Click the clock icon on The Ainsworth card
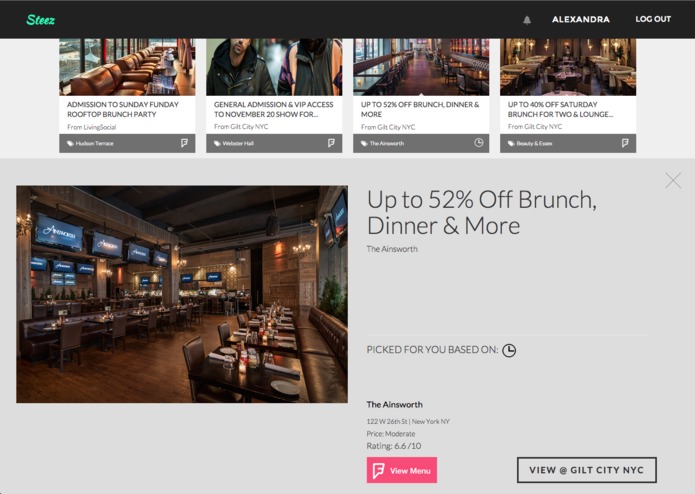The image size is (695, 494). pyautogui.click(x=479, y=143)
